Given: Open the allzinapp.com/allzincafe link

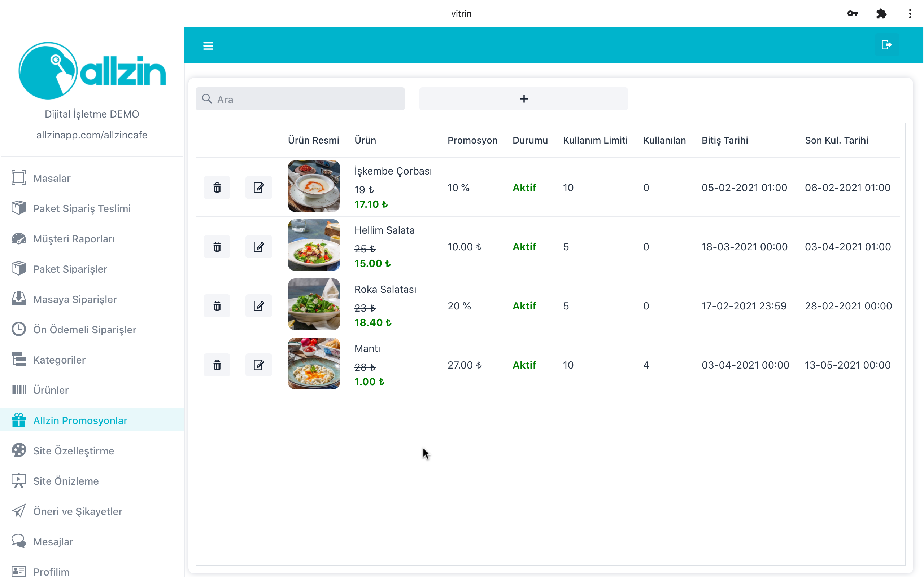Looking at the screenshot, I should coord(92,135).
